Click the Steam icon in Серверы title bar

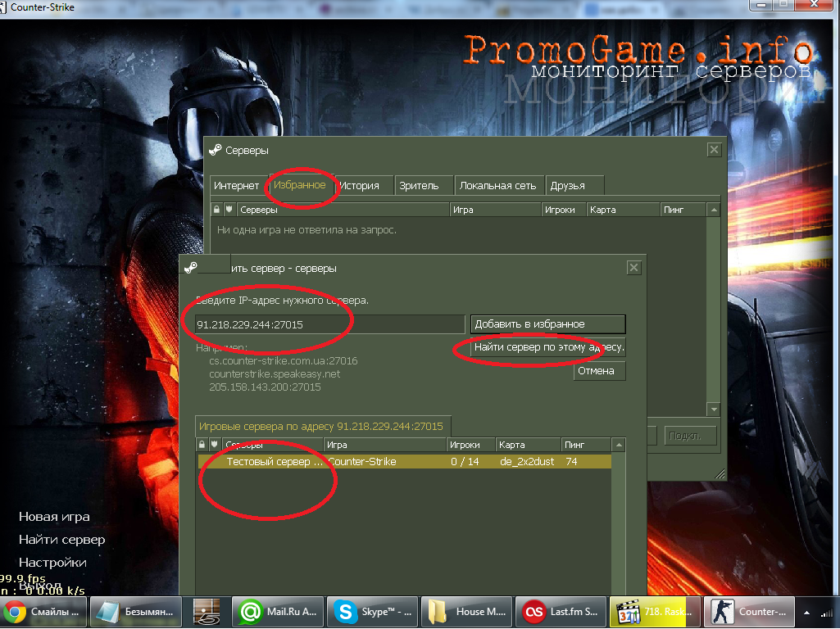(216, 151)
